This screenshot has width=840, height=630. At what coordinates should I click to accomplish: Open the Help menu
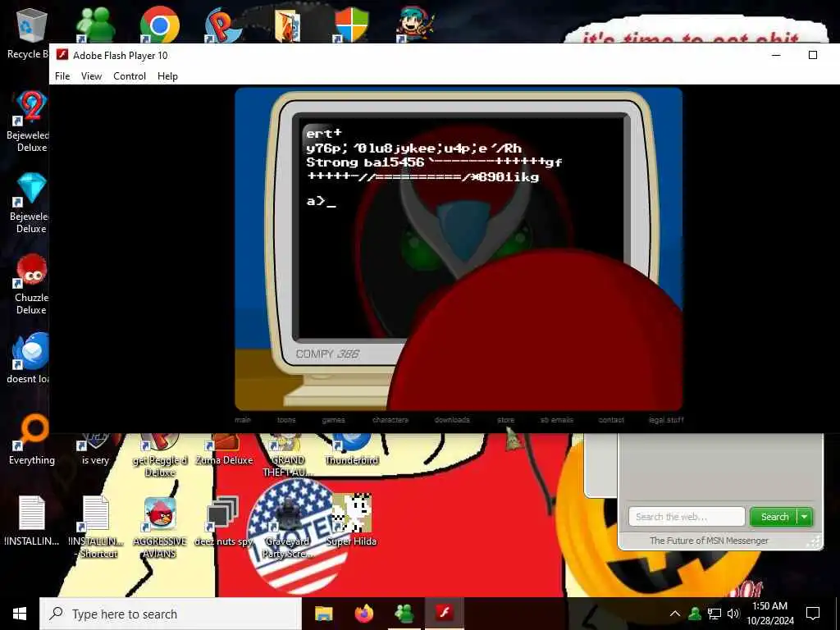pyautogui.click(x=167, y=76)
